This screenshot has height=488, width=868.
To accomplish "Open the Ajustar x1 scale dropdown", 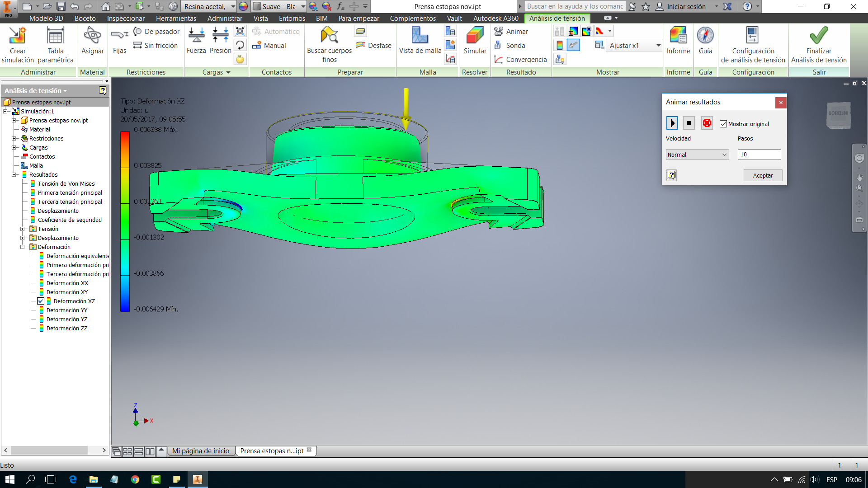I will (x=658, y=46).
